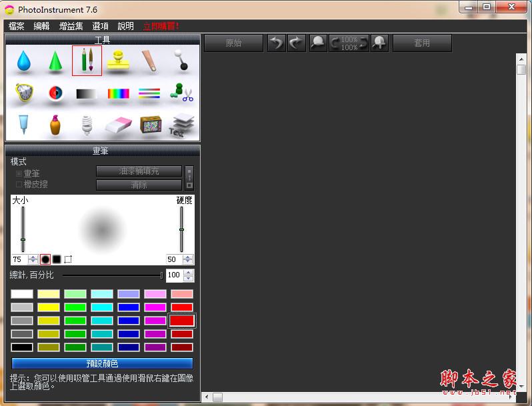This screenshot has height=406, width=532.
Task: Click the blue 預設顏色 button
Action: (x=102, y=363)
